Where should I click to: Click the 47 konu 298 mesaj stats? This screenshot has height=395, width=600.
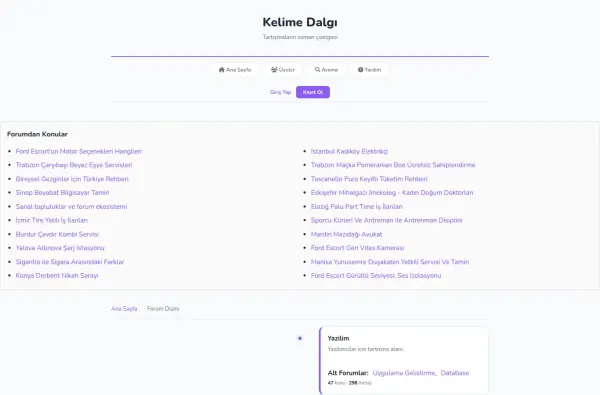(x=349, y=383)
